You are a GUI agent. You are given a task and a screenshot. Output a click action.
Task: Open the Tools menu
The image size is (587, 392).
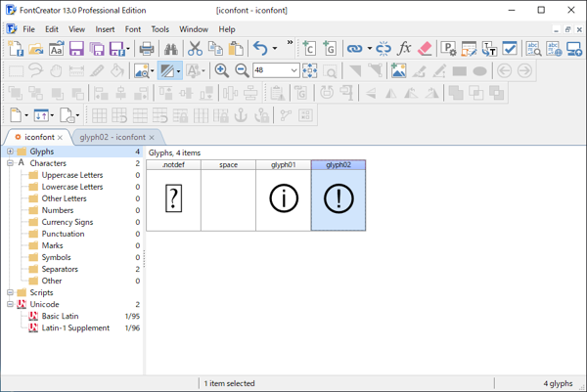pos(159,29)
